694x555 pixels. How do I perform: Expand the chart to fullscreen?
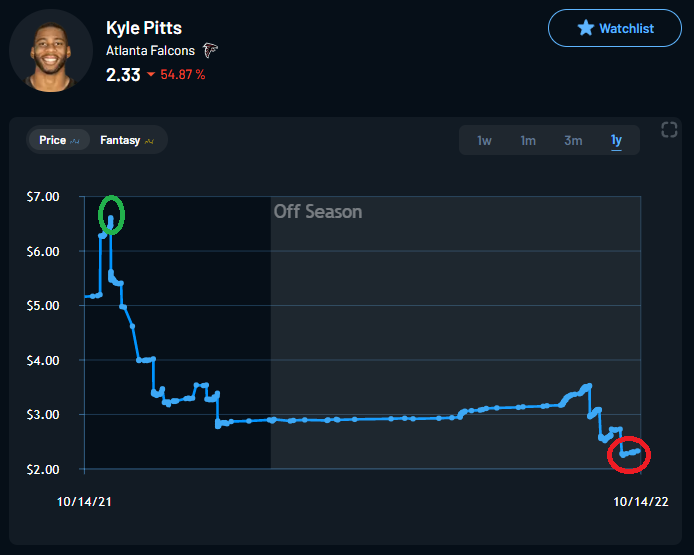670,129
